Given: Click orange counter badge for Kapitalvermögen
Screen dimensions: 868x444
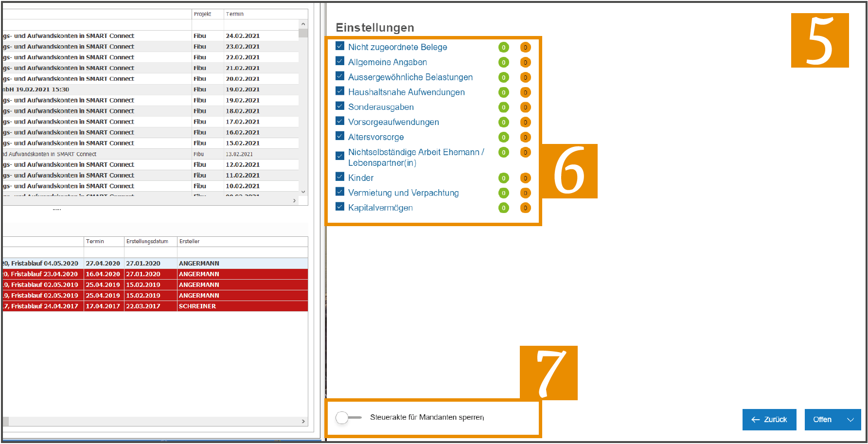Looking at the screenshot, I should pyautogui.click(x=525, y=208).
